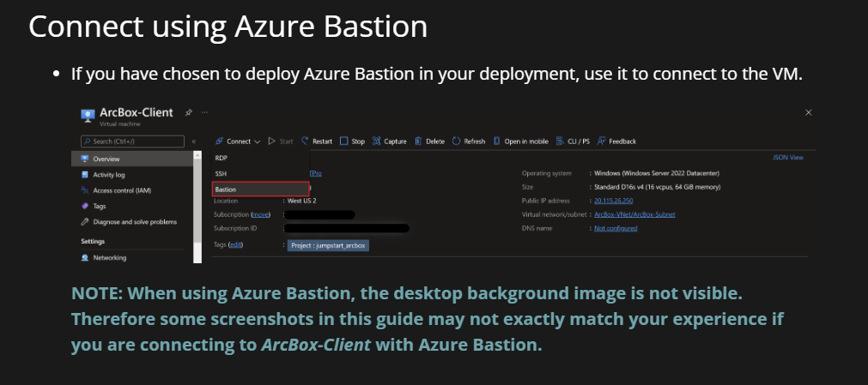The image size is (868, 385).
Task: Collapse the sidebar with the double-chevron
Action: coord(194,141)
